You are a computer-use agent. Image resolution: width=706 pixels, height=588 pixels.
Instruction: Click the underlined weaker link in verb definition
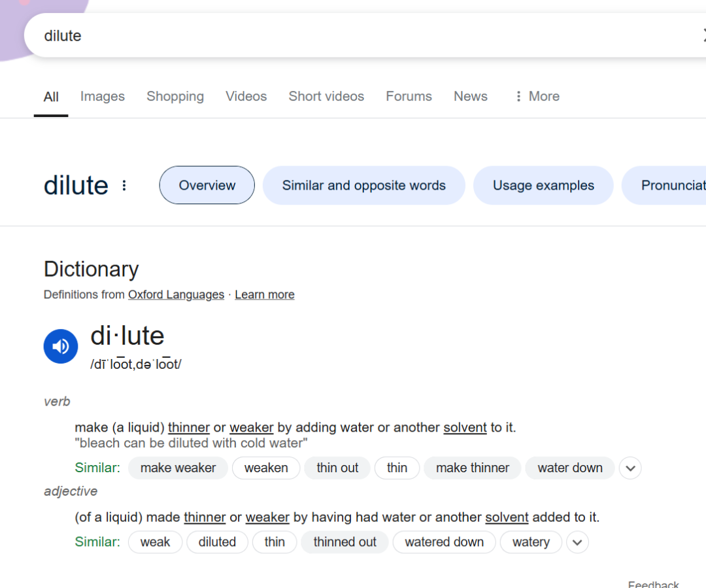[x=252, y=427]
